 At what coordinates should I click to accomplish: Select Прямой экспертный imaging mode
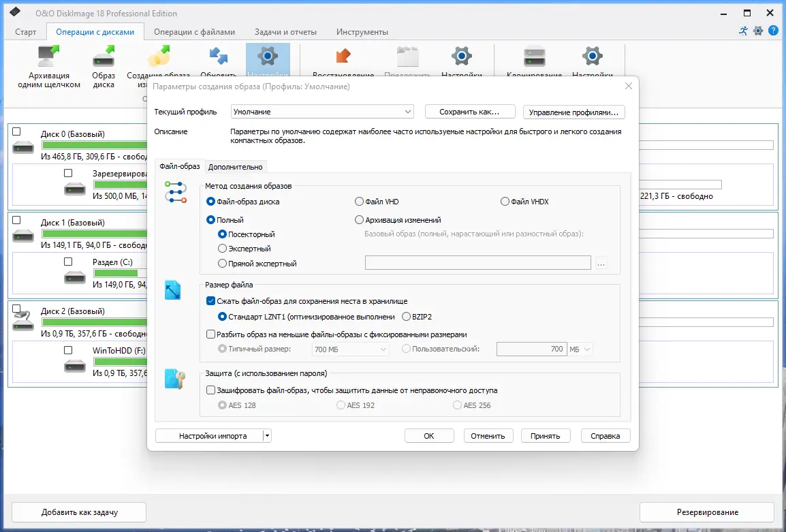point(222,263)
